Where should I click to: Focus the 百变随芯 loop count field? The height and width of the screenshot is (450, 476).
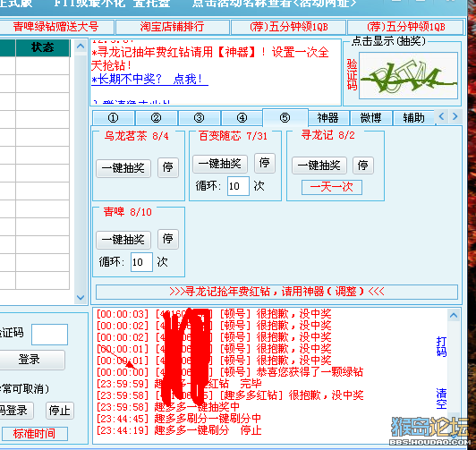coord(238,186)
